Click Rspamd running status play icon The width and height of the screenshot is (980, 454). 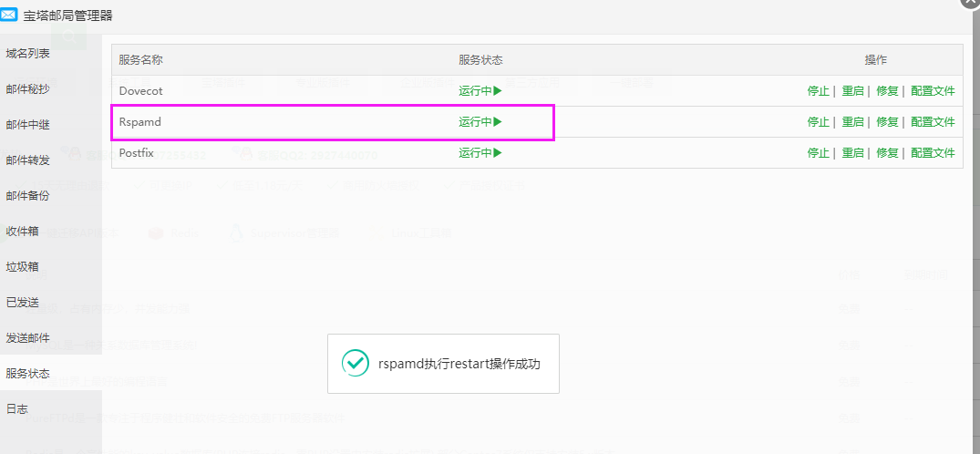498,121
